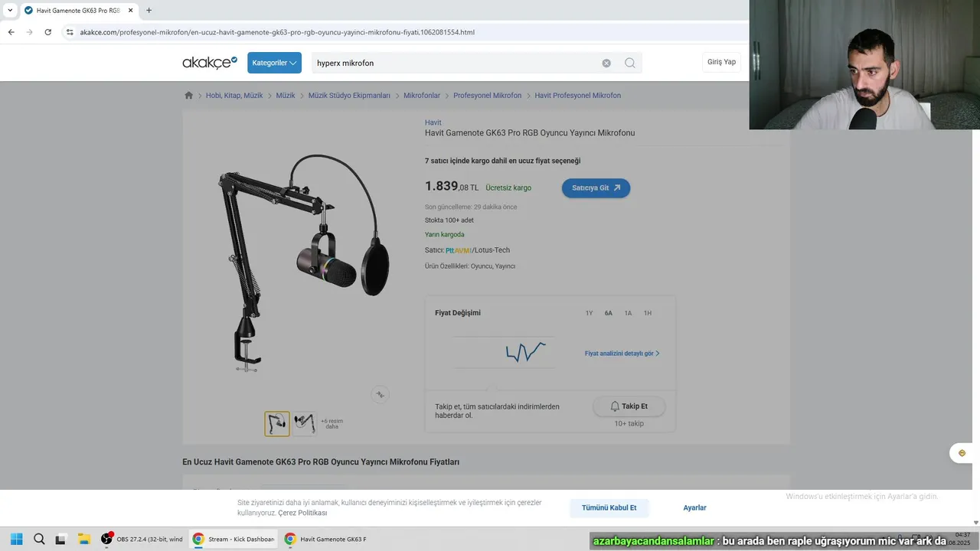980x551 pixels.
Task: Click the home breadcrumb icon
Action: [x=189, y=96]
